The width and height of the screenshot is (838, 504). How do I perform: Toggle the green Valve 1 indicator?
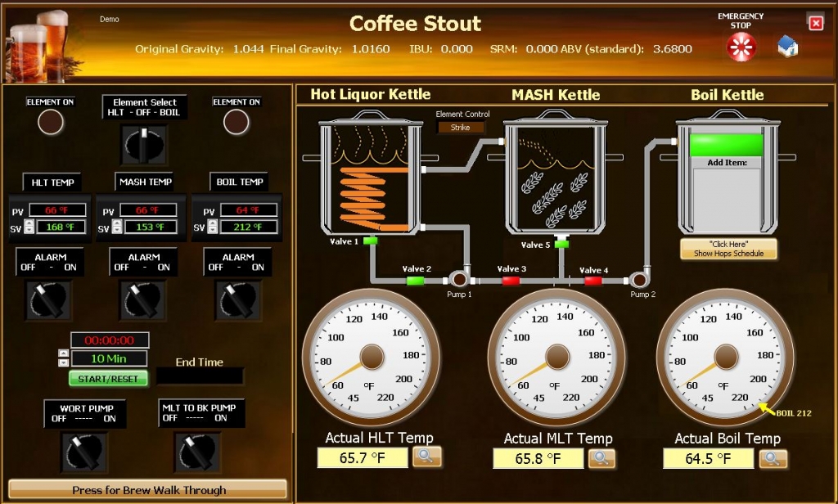pos(371,241)
